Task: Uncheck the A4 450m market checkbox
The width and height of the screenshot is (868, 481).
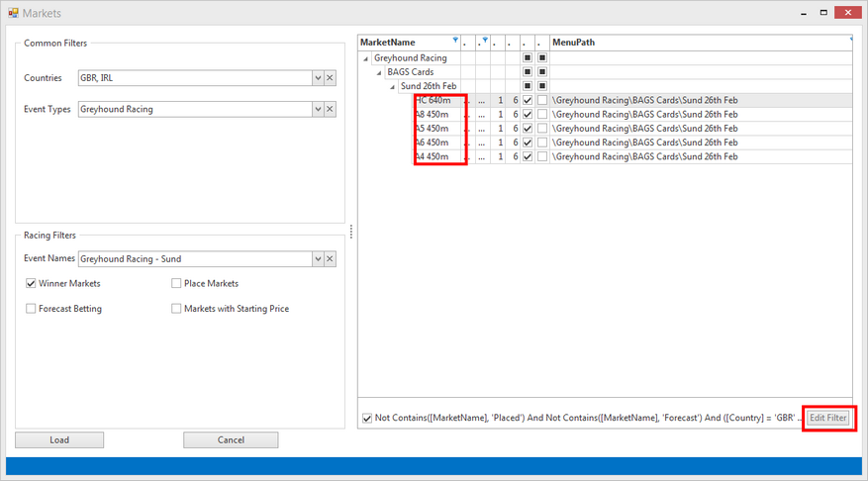Action: click(528, 156)
